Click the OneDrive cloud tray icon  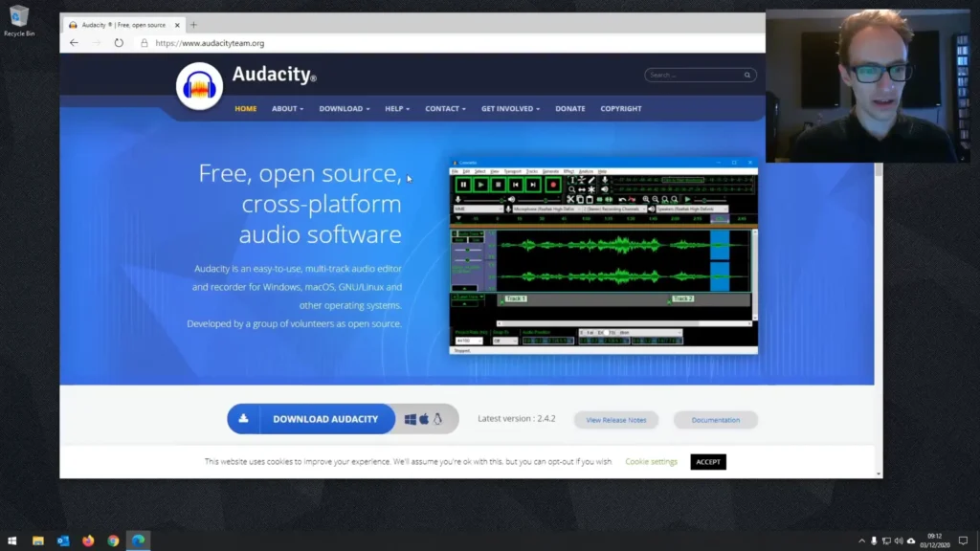pos(911,541)
